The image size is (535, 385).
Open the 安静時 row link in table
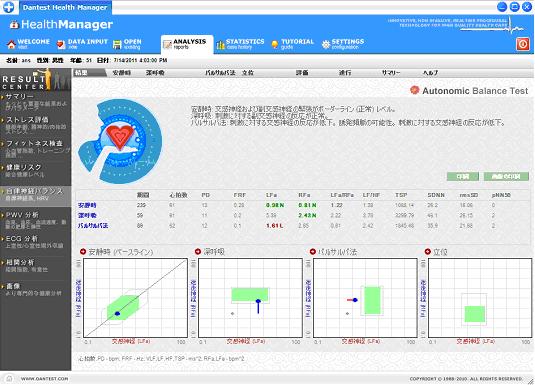click(87, 205)
